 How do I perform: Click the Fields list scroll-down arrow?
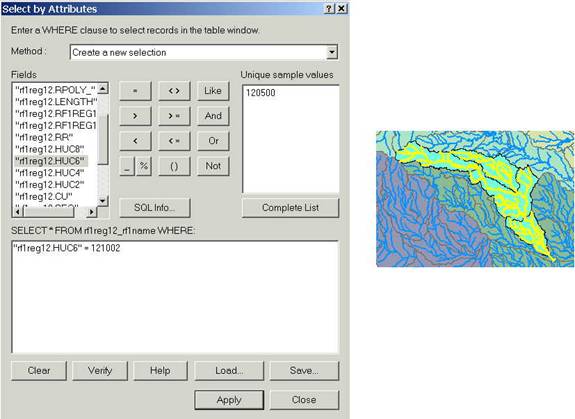point(103,200)
